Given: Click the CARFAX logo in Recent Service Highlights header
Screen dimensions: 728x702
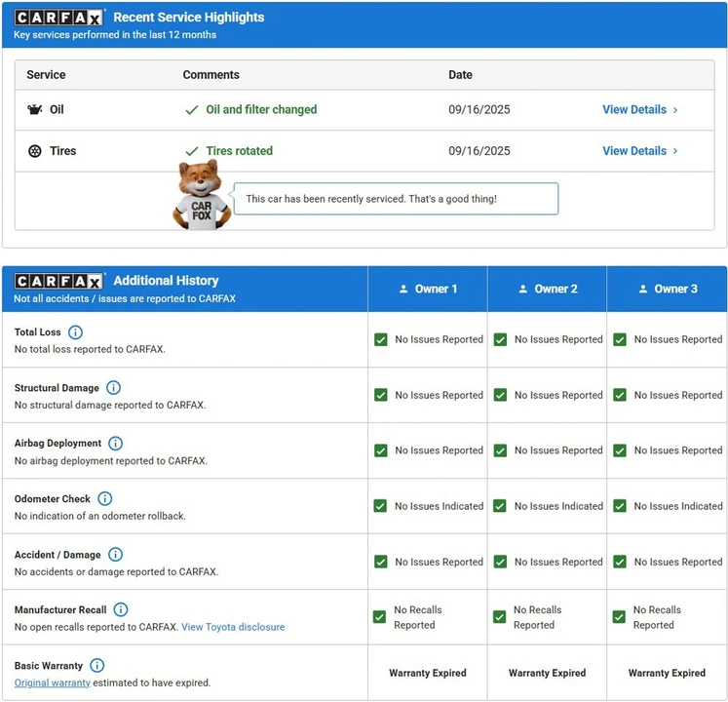Looking at the screenshot, I should 58,18.
